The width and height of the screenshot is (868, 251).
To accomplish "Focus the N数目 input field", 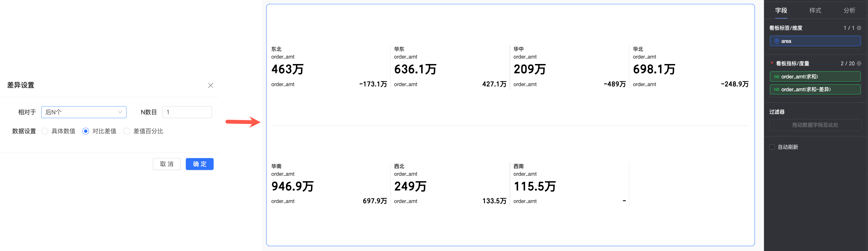I will click(187, 112).
